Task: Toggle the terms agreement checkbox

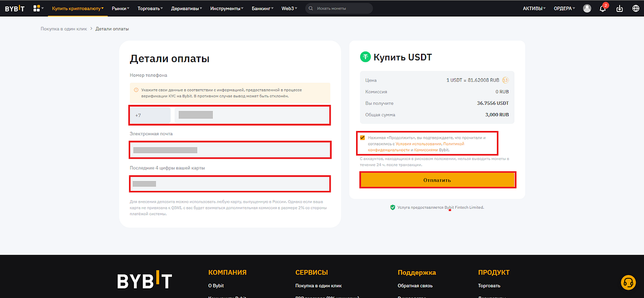Action: (x=363, y=138)
